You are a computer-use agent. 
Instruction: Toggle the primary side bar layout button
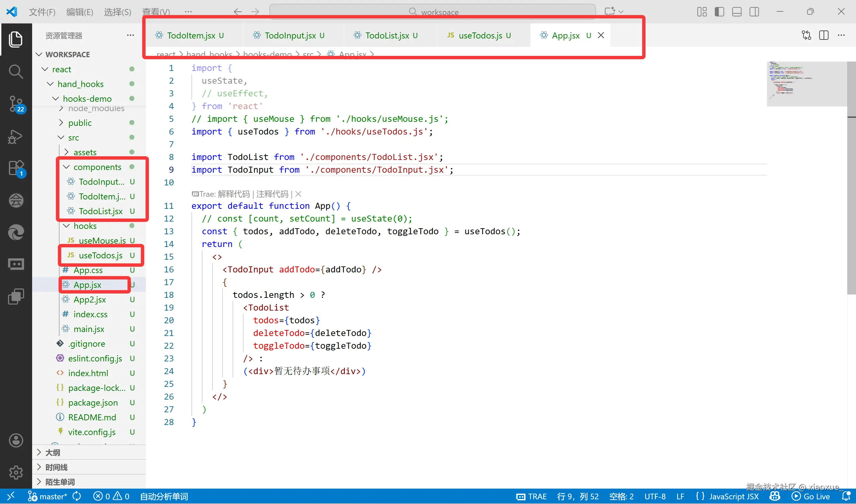click(x=719, y=12)
